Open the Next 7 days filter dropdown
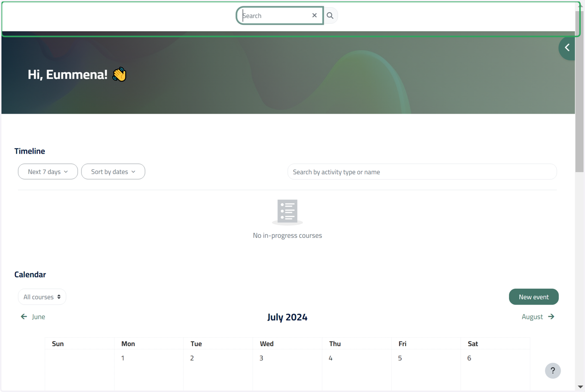This screenshot has height=392, width=585. (x=48, y=172)
